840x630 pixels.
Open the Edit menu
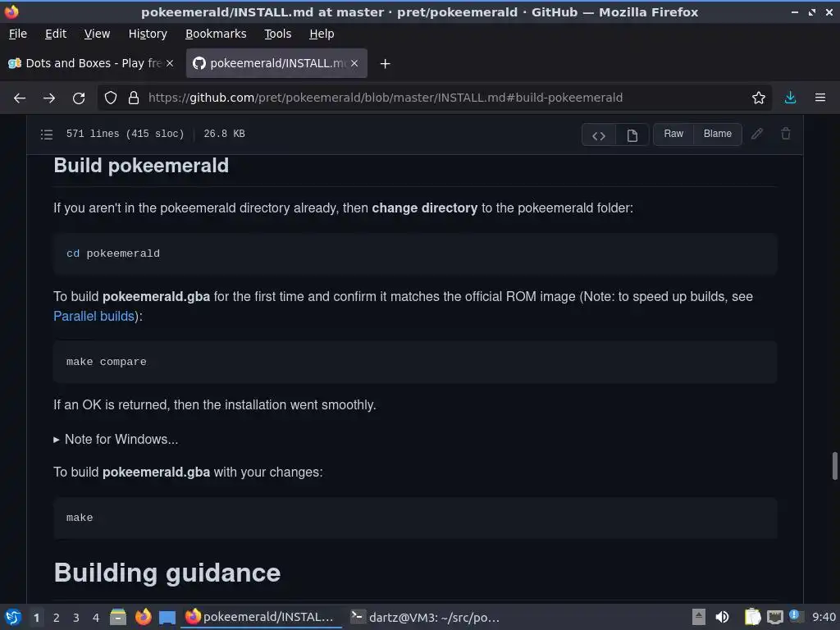pos(56,34)
